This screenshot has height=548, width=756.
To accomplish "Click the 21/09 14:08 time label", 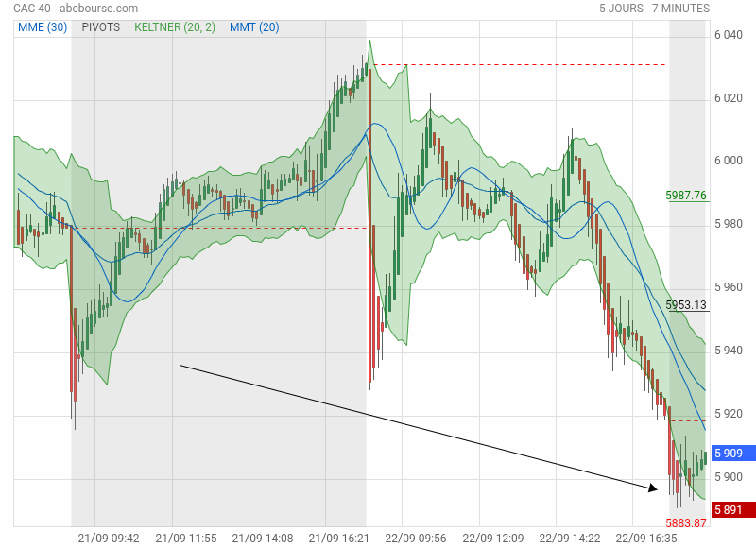I will [263, 539].
